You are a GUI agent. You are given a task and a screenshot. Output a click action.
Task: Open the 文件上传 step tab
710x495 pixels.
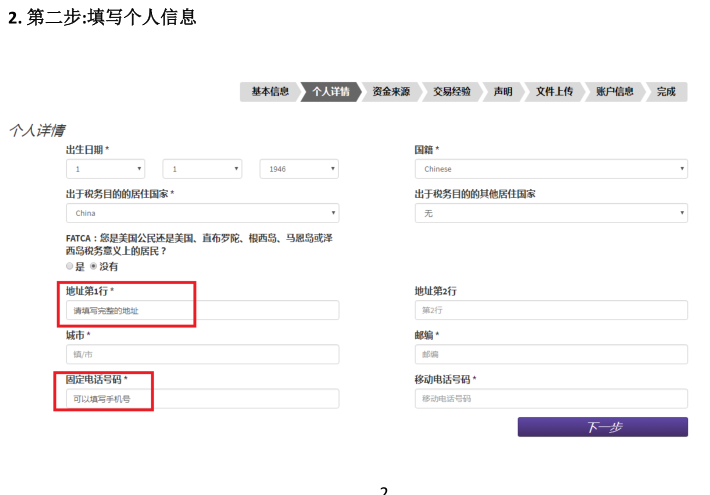pyautogui.click(x=554, y=92)
